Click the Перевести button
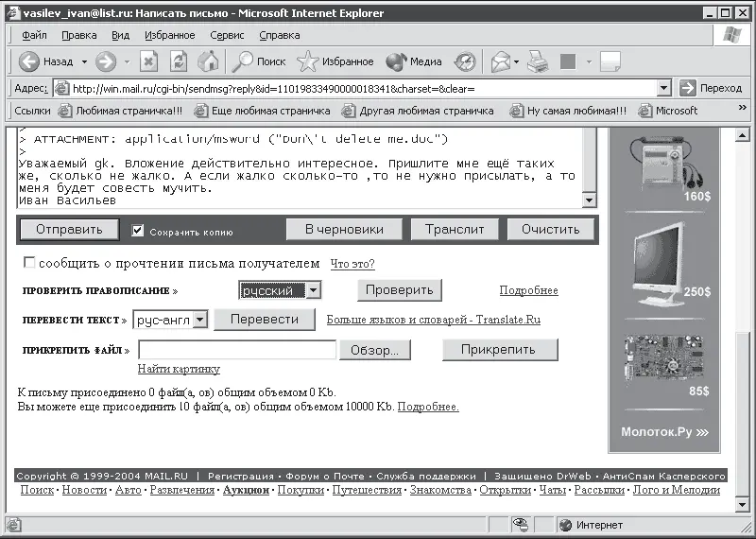The image size is (756, 539). (265, 320)
